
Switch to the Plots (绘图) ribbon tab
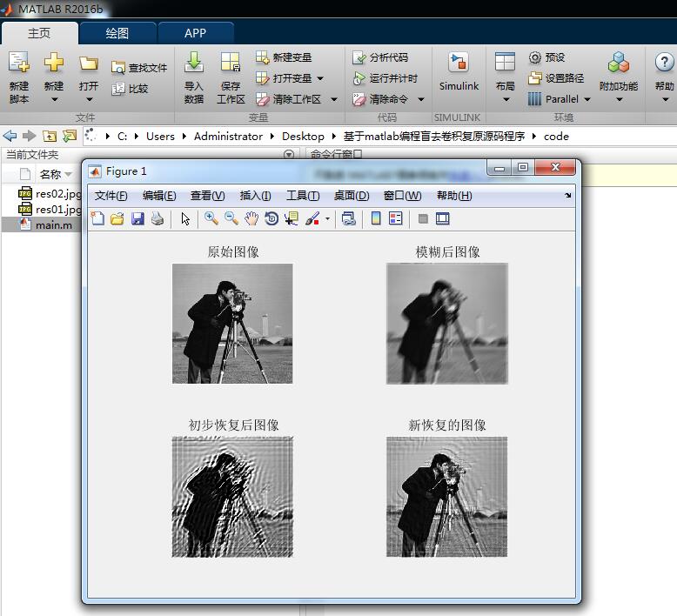(x=117, y=33)
